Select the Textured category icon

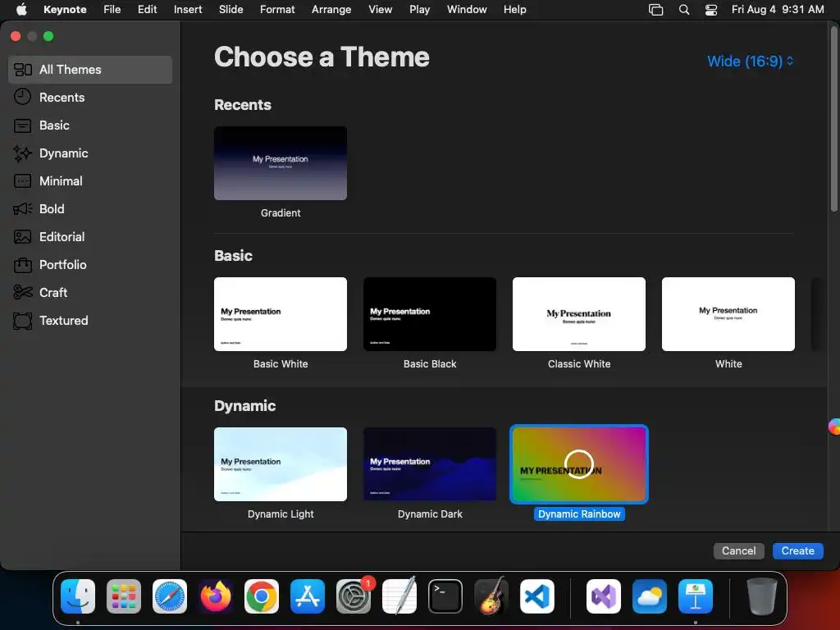coord(22,321)
